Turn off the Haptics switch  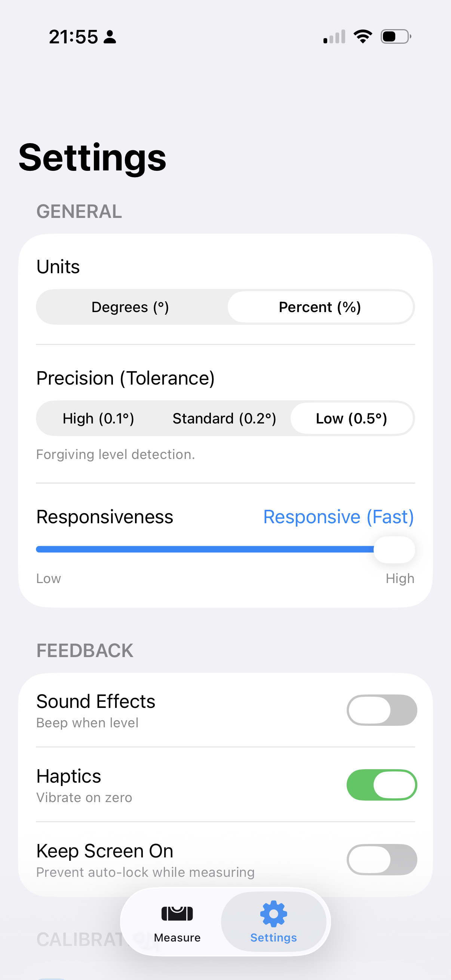[381, 785]
